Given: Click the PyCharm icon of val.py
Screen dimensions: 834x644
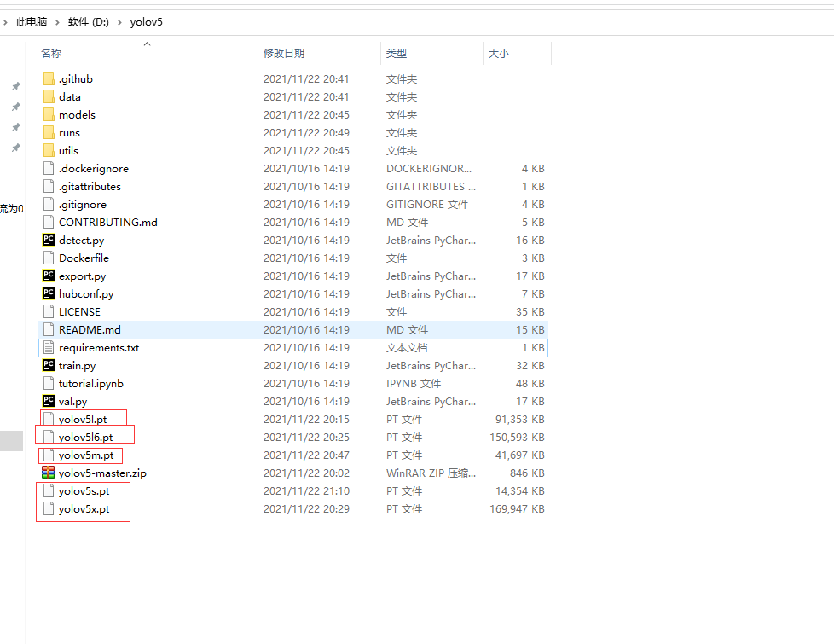Looking at the screenshot, I should [x=49, y=401].
